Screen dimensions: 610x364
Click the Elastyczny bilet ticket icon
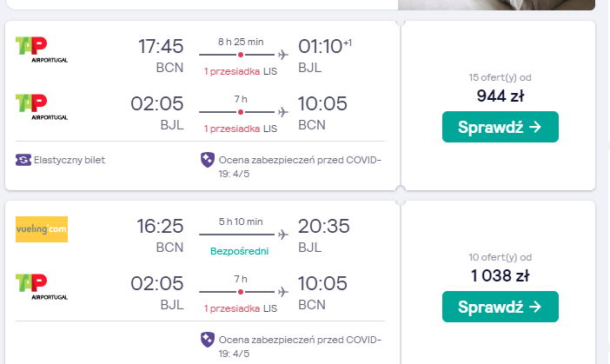(x=23, y=160)
